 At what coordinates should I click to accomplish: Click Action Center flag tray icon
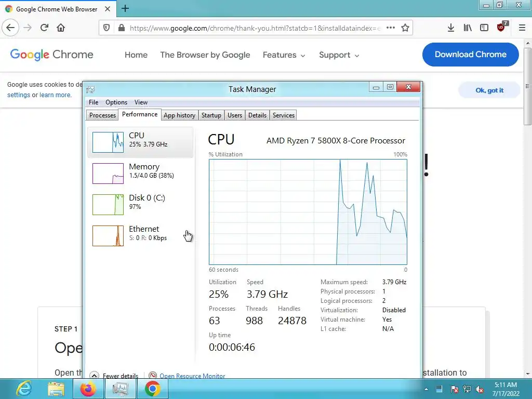coord(454,389)
